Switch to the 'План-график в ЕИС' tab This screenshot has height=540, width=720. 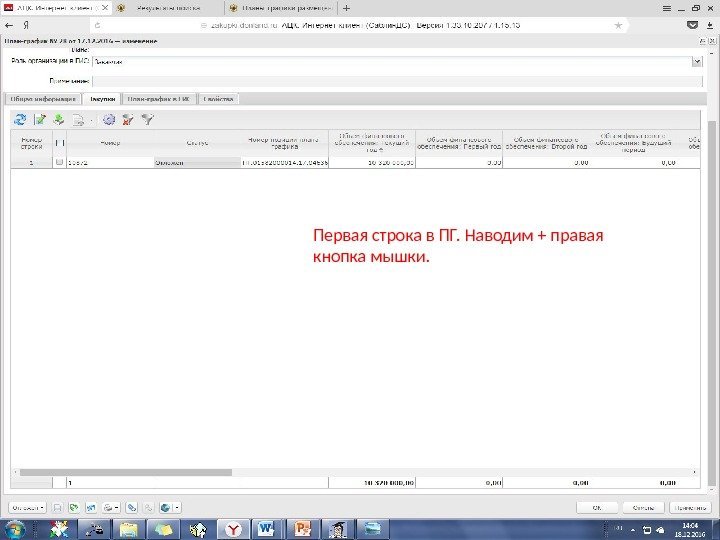coord(159,99)
